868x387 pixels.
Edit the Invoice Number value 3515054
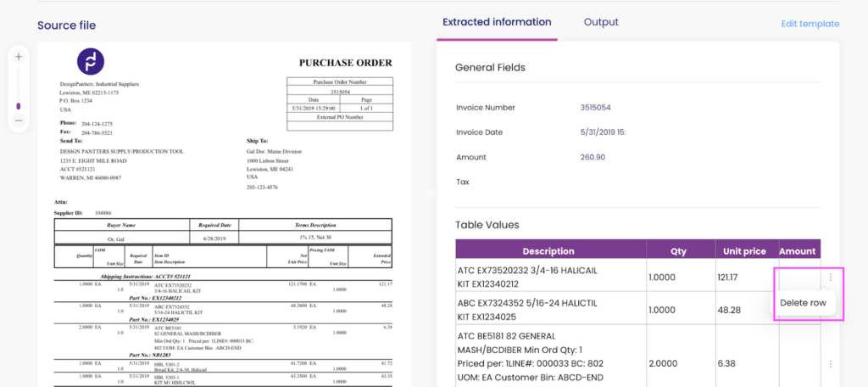pos(595,108)
